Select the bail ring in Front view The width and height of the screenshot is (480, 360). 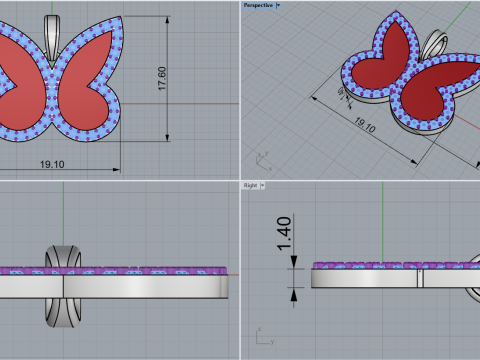point(63,286)
